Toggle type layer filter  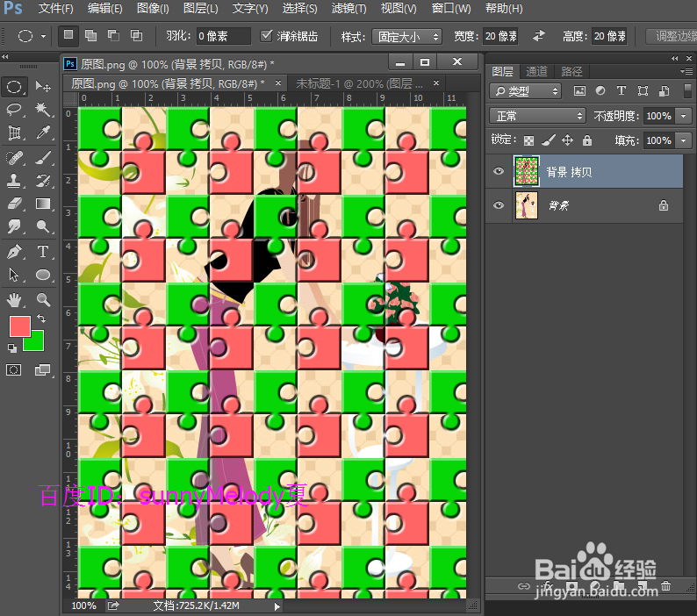pos(621,91)
